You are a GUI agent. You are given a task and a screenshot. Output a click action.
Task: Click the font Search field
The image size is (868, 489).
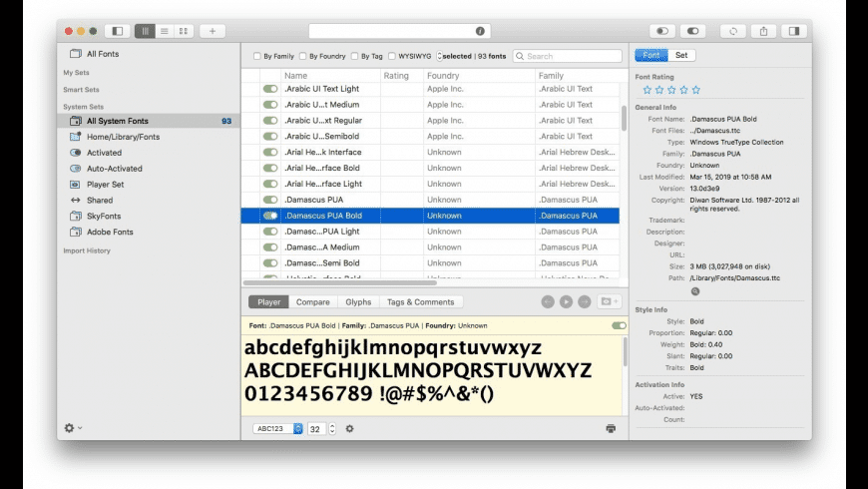(568, 56)
